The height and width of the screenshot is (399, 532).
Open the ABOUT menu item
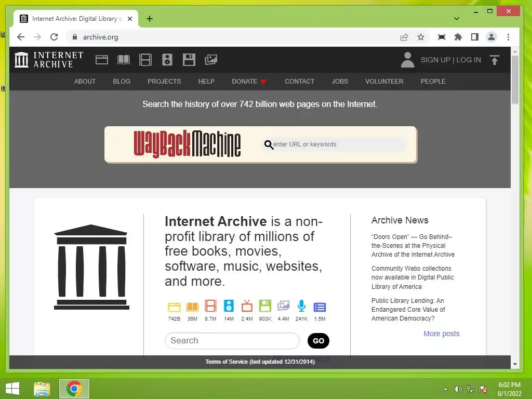click(x=85, y=82)
